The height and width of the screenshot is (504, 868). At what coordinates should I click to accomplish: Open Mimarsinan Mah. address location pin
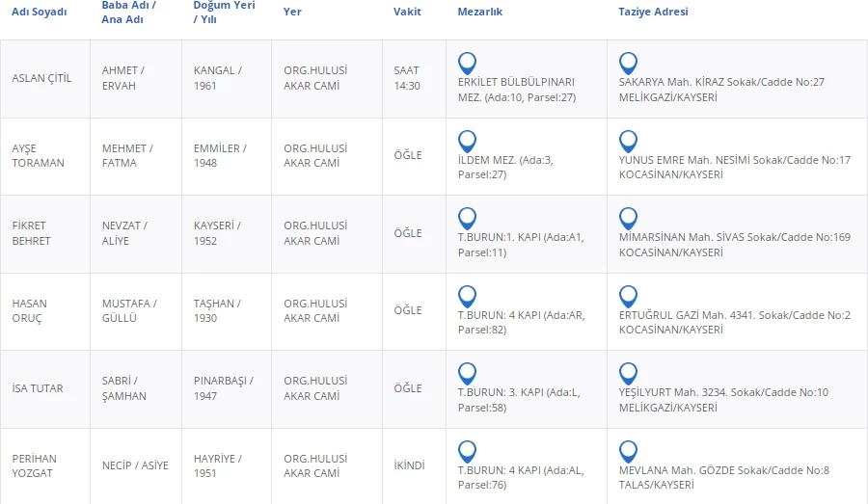tap(628, 218)
